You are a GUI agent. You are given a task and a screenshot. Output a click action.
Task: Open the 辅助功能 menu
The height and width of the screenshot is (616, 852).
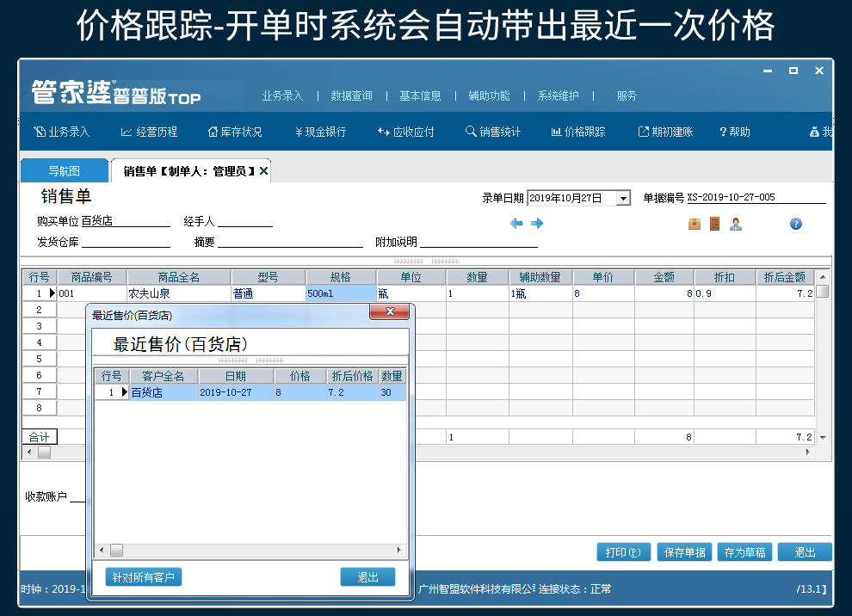click(x=489, y=96)
